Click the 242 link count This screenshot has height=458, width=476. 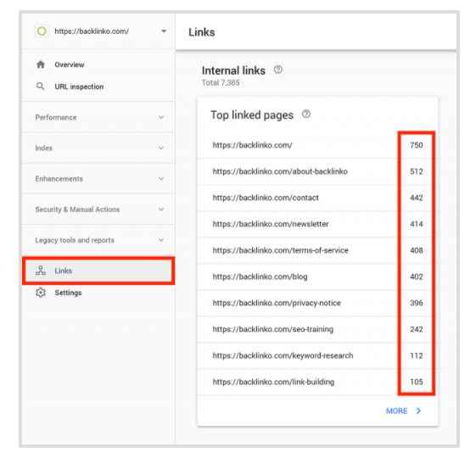pyautogui.click(x=417, y=329)
